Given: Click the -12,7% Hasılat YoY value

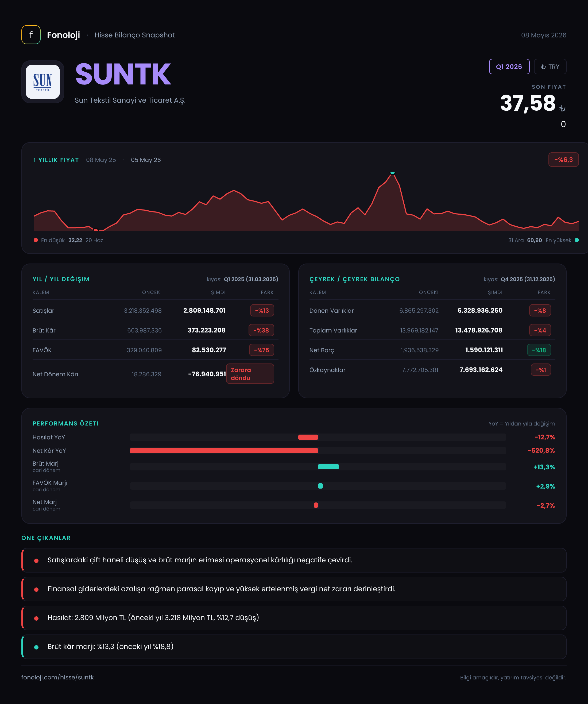Looking at the screenshot, I should [x=545, y=437].
